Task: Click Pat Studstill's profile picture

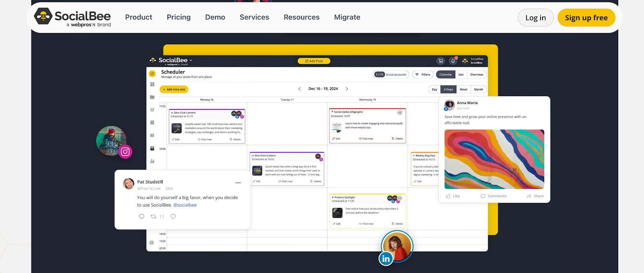Action: (x=128, y=184)
